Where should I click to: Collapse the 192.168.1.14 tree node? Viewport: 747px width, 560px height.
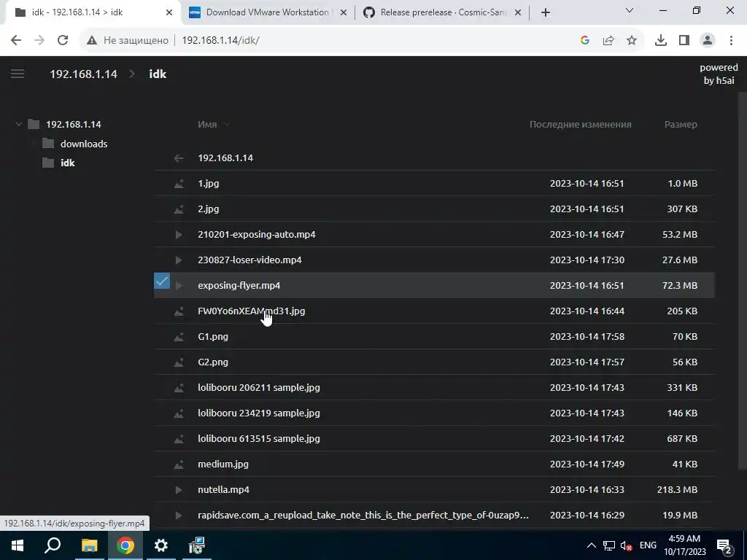[x=18, y=124]
